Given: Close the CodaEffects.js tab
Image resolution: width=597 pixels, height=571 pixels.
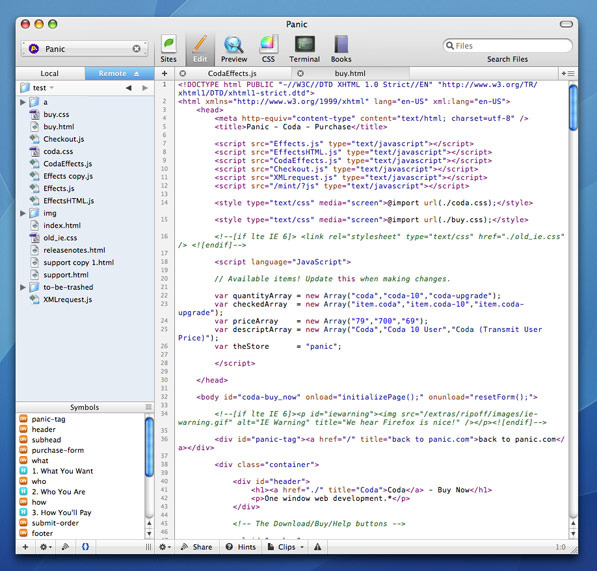Looking at the screenshot, I should [x=183, y=73].
